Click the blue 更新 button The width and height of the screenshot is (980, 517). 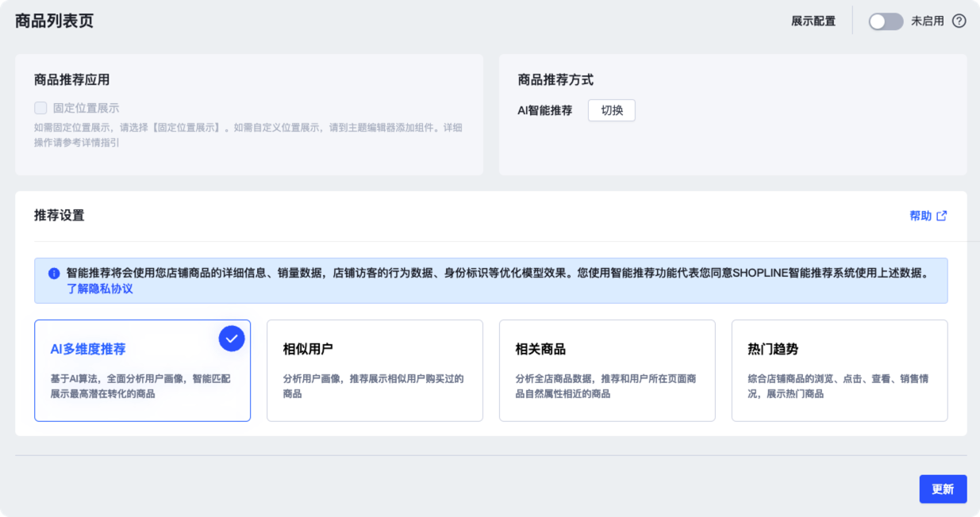pyautogui.click(x=943, y=489)
